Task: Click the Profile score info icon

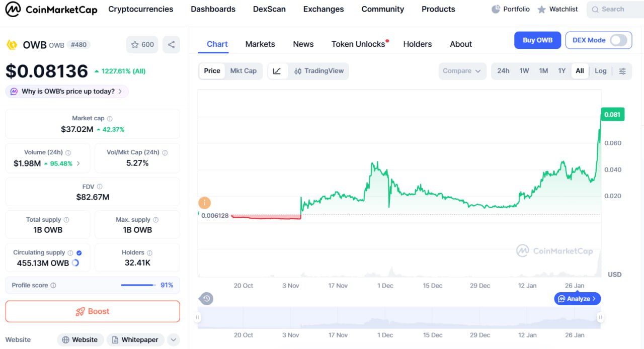Action: pyautogui.click(x=53, y=286)
